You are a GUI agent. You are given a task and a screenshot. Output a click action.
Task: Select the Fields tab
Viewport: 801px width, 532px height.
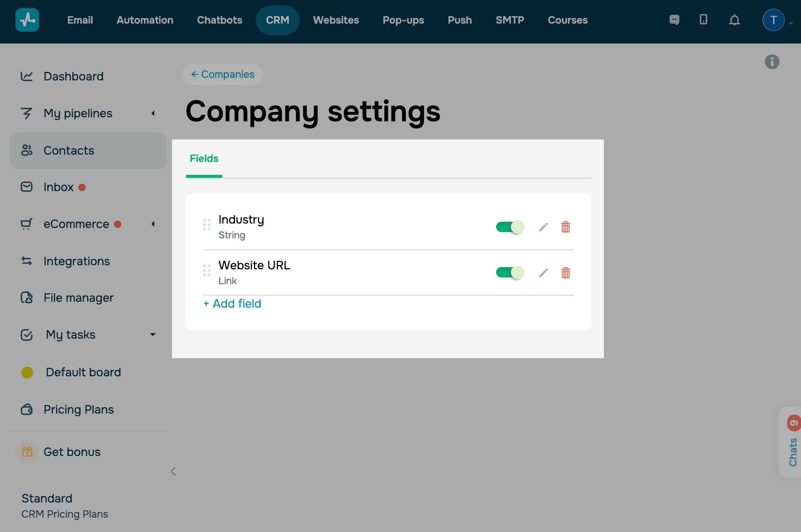(x=204, y=159)
